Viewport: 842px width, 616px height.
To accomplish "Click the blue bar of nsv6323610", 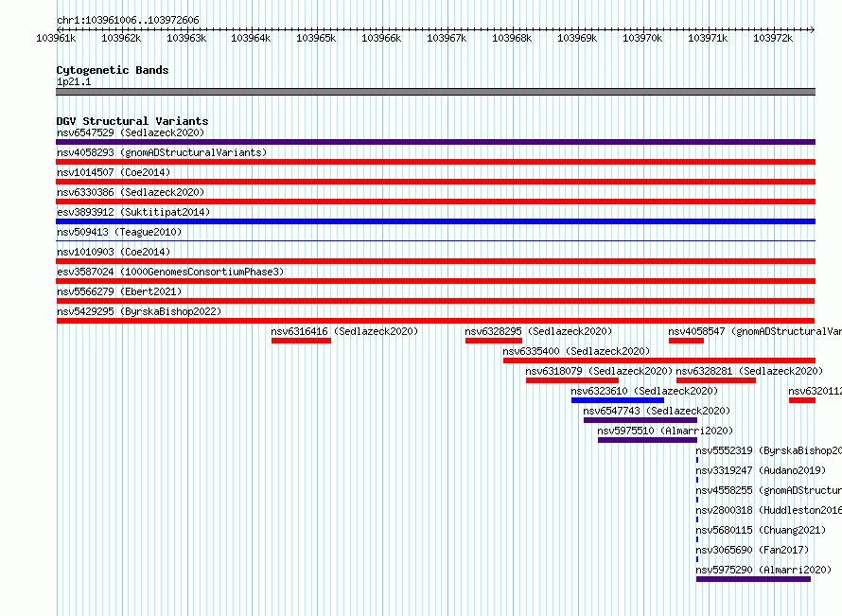I will (618, 400).
